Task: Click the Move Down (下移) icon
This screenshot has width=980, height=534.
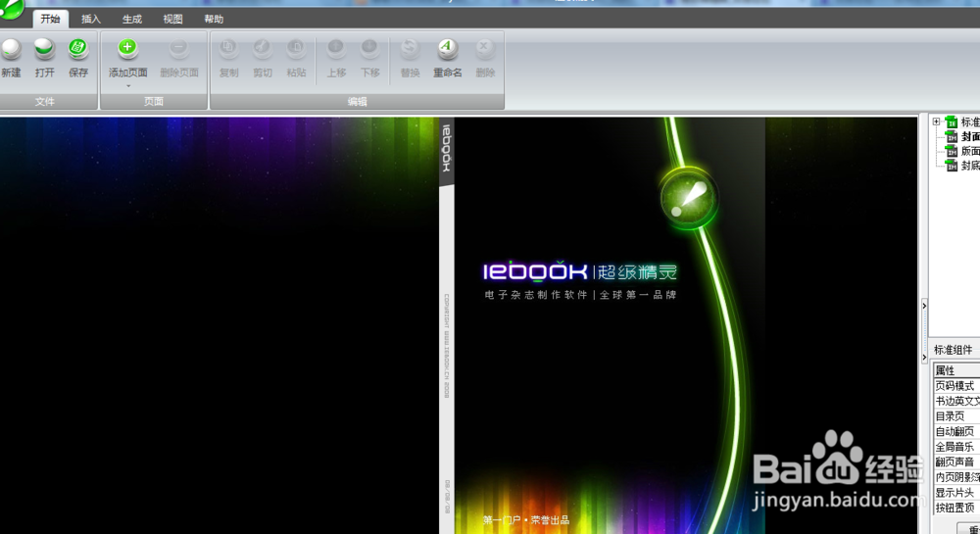Action: 370,48
